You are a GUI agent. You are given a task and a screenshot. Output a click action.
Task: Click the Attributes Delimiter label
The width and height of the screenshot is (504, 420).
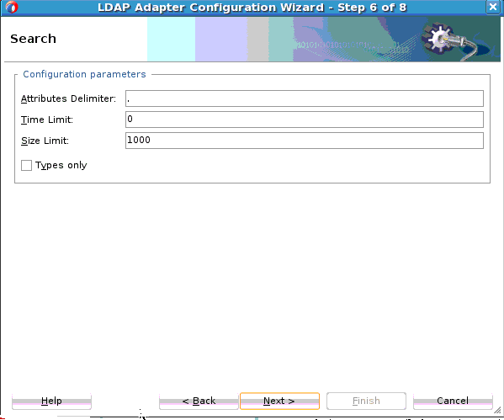(68, 98)
